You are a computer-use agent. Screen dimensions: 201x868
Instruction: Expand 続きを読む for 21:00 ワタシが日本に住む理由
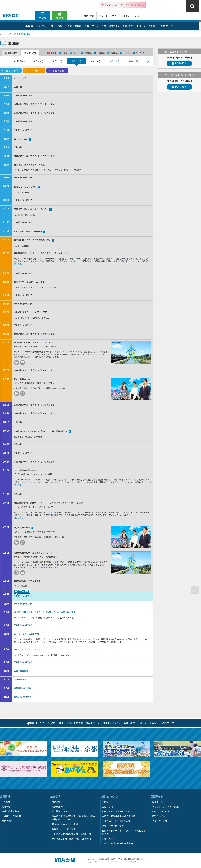tap(19, 485)
